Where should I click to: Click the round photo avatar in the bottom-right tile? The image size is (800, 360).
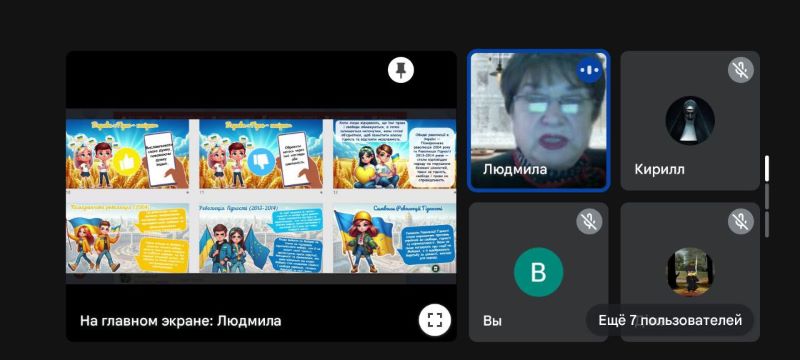coord(690,272)
